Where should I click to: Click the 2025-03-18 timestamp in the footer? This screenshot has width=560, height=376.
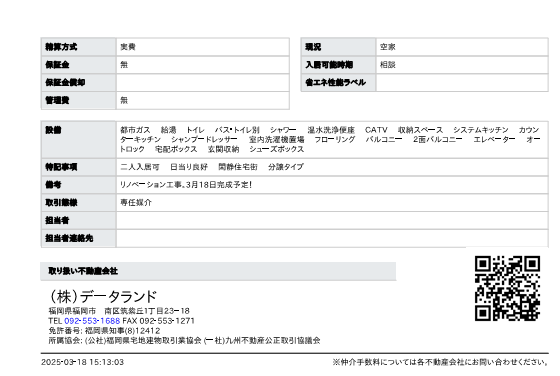click(x=82, y=362)
